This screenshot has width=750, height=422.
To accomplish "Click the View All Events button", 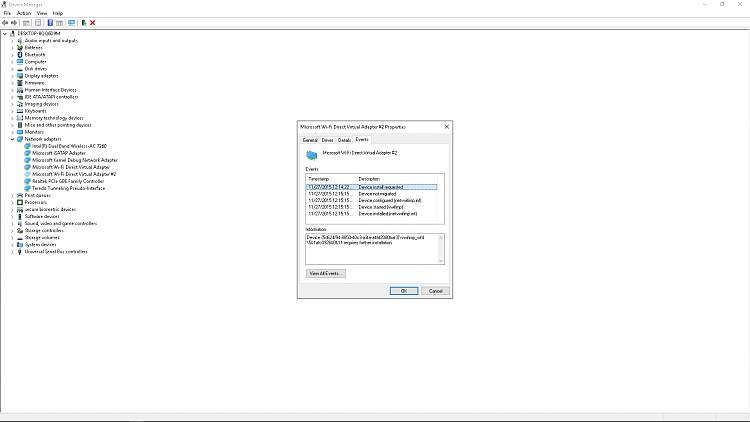I will click(x=326, y=273).
